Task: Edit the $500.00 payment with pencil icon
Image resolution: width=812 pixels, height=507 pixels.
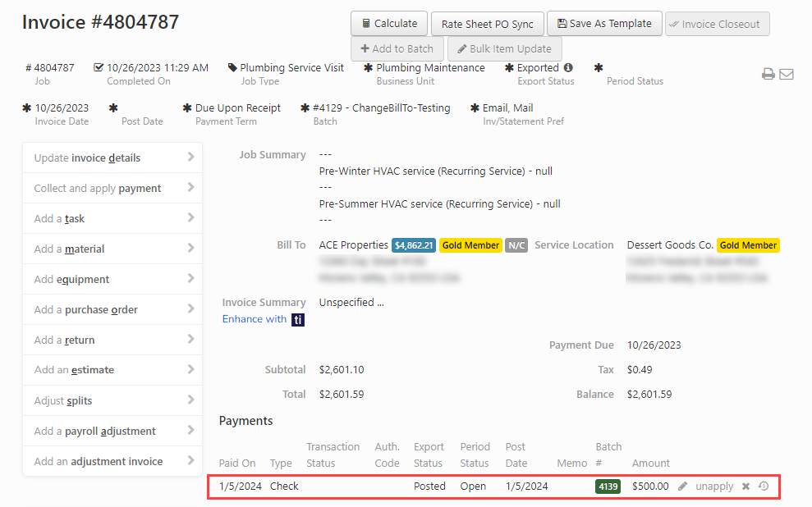Action: [682, 486]
